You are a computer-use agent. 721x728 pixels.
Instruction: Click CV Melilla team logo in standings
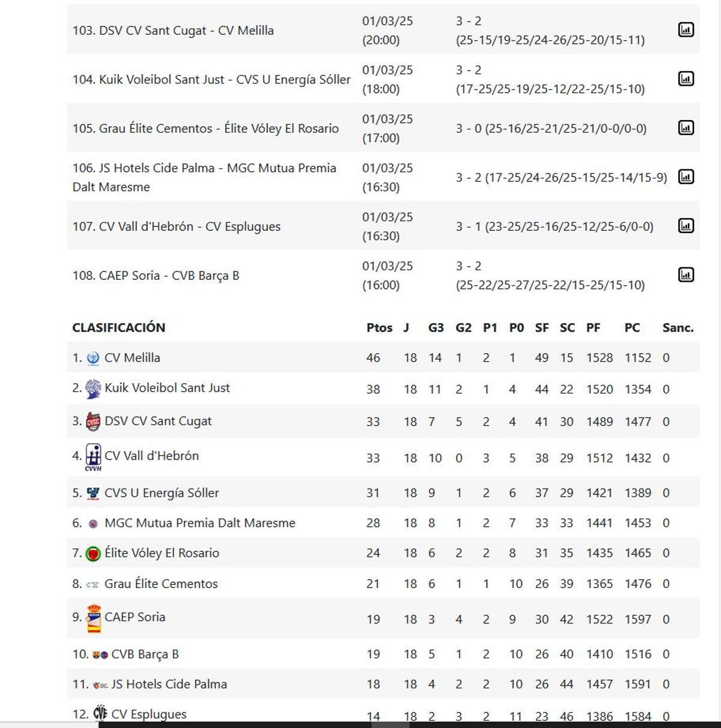[x=93, y=359]
